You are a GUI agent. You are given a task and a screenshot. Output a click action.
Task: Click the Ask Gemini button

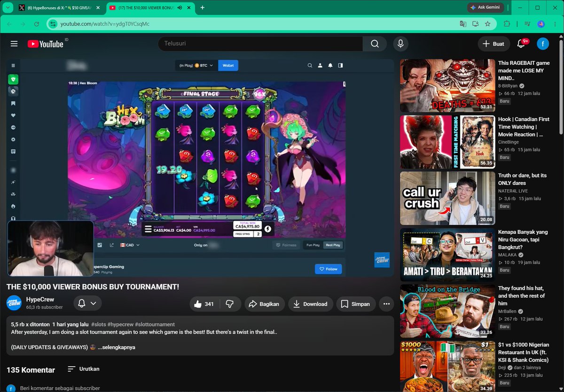click(x=486, y=8)
